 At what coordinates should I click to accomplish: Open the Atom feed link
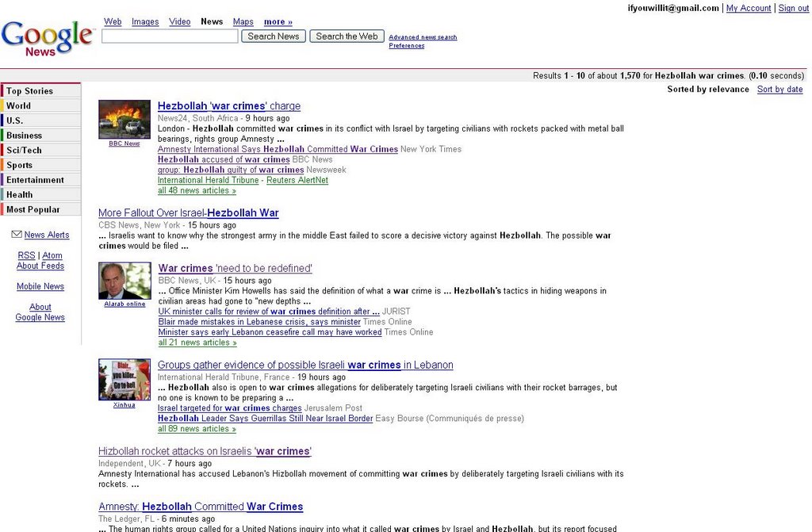52,255
